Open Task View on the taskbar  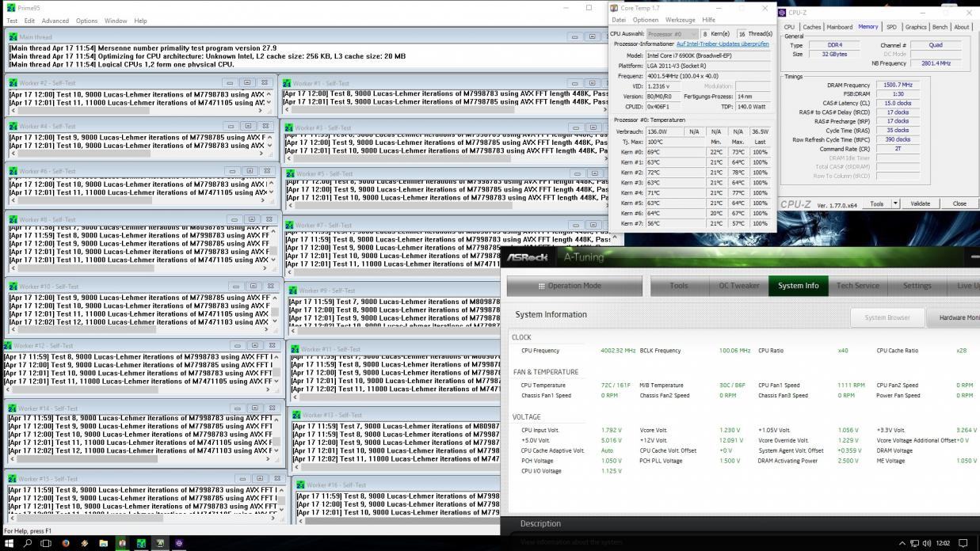click(x=46, y=543)
